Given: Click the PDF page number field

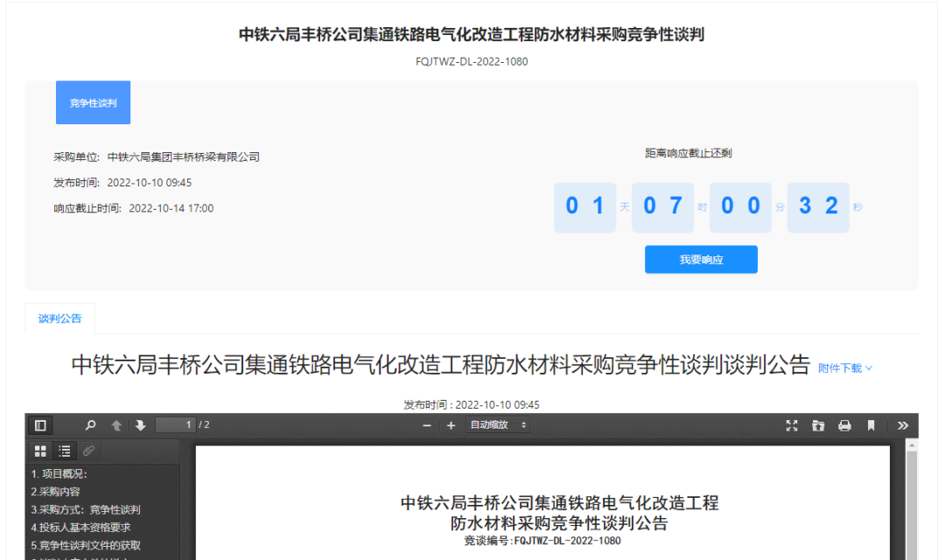Looking at the screenshot, I should coord(175,425).
